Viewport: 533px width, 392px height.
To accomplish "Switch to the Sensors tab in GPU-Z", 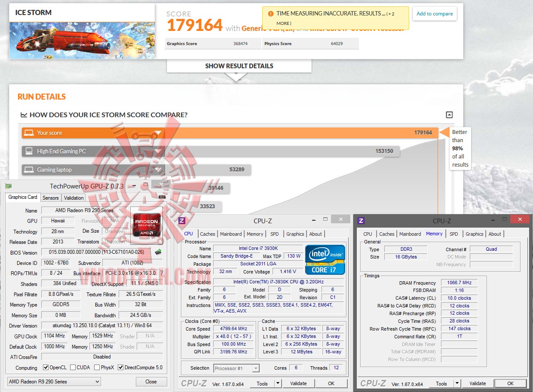I will [x=50, y=198].
